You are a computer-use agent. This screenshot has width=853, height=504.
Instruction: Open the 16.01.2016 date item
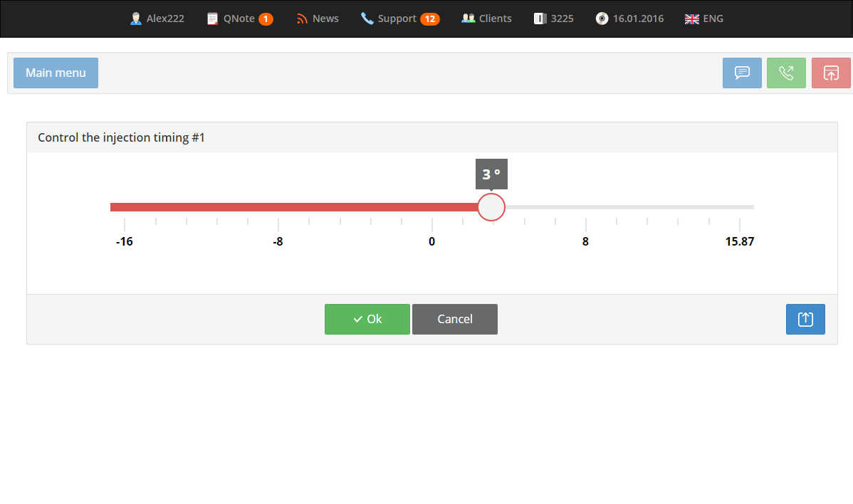coord(638,19)
